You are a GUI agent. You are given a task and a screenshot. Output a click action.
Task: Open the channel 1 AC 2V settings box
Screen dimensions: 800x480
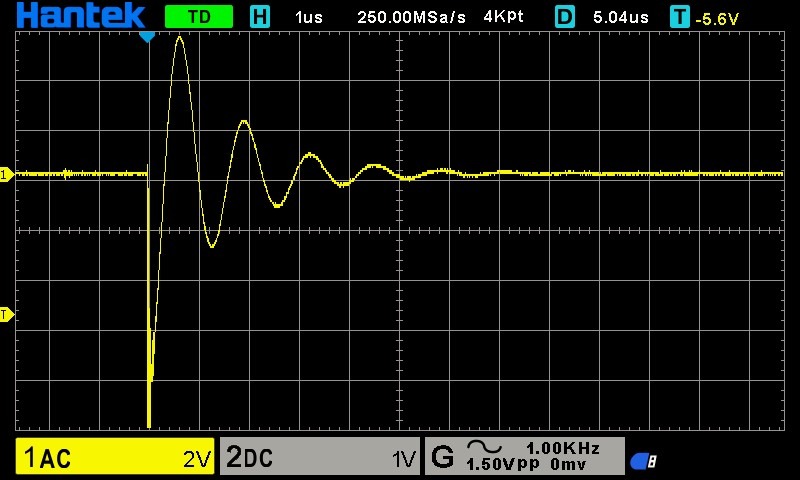115,456
